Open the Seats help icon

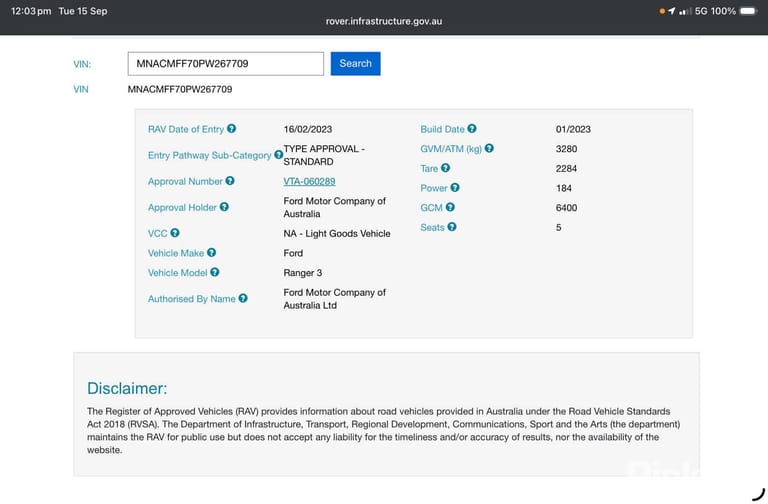coord(452,227)
